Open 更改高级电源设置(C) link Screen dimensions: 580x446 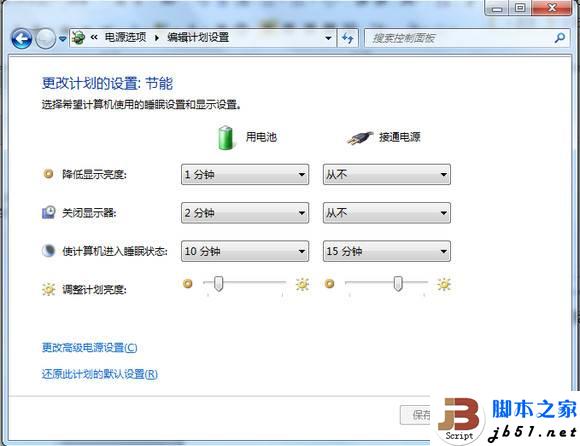tap(89, 348)
